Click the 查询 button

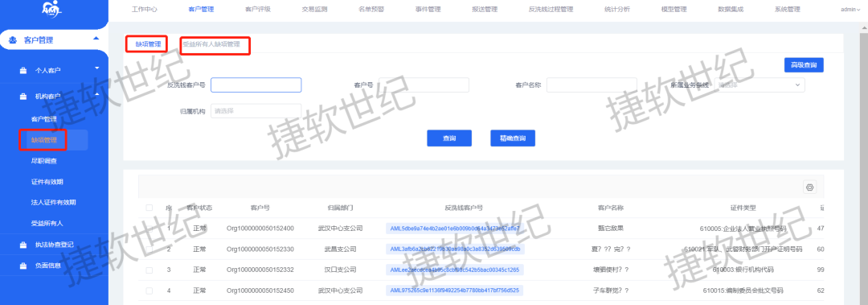click(449, 138)
